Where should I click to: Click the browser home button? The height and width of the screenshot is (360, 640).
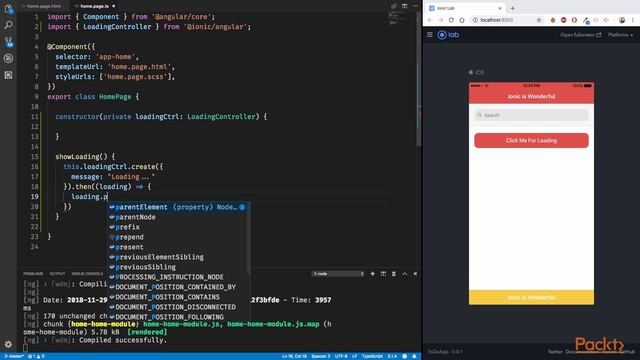[462, 20]
